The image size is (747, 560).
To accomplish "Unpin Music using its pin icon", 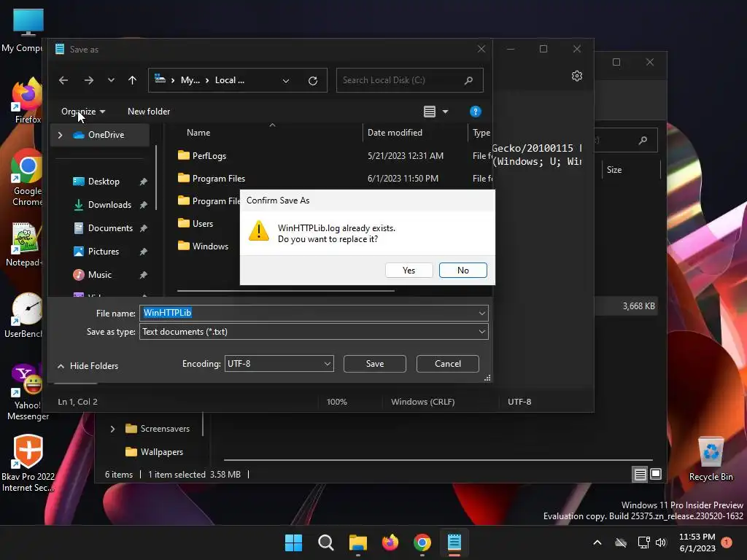I will (144, 275).
